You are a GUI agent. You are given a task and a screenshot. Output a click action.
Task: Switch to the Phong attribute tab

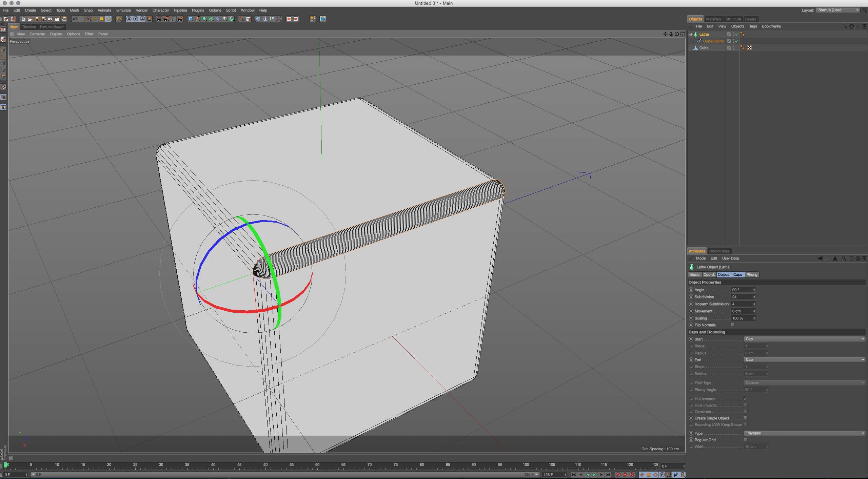pos(752,275)
